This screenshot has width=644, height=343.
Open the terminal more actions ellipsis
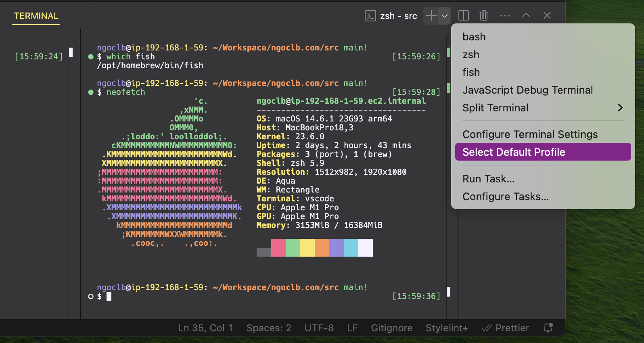click(505, 16)
